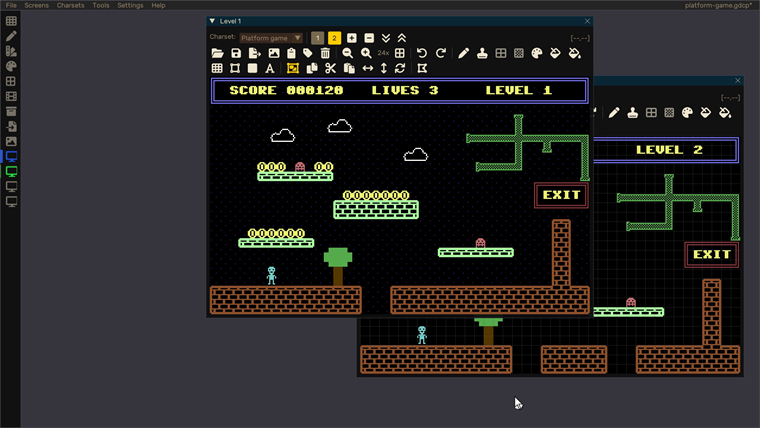Zoom in with the magnifier plus icon
760x428 pixels.
pos(366,53)
